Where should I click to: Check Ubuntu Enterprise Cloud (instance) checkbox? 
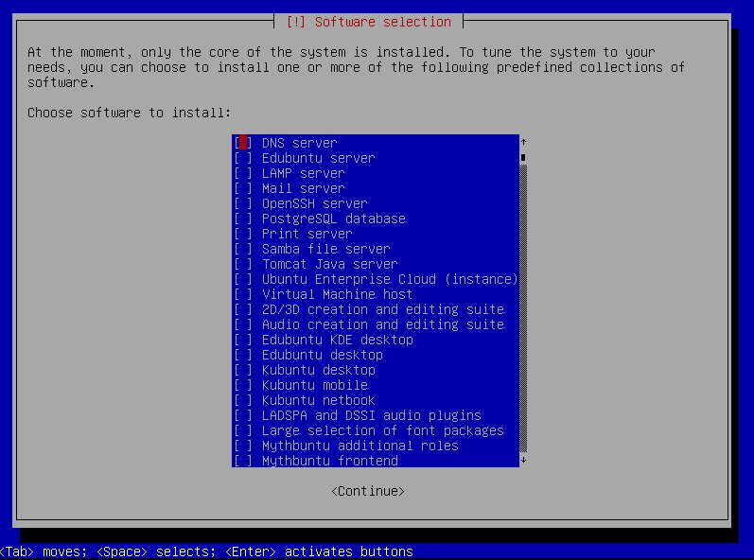pos(243,279)
